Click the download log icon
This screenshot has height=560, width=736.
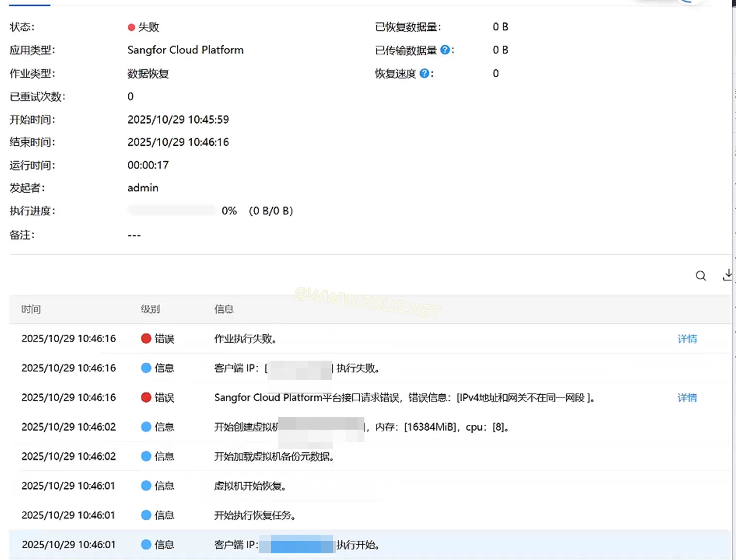coord(728,275)
